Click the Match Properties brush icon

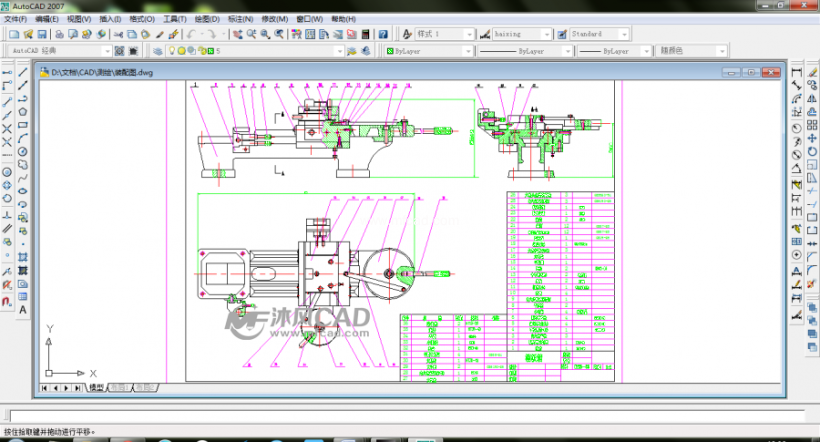click(x=160, y=34)
